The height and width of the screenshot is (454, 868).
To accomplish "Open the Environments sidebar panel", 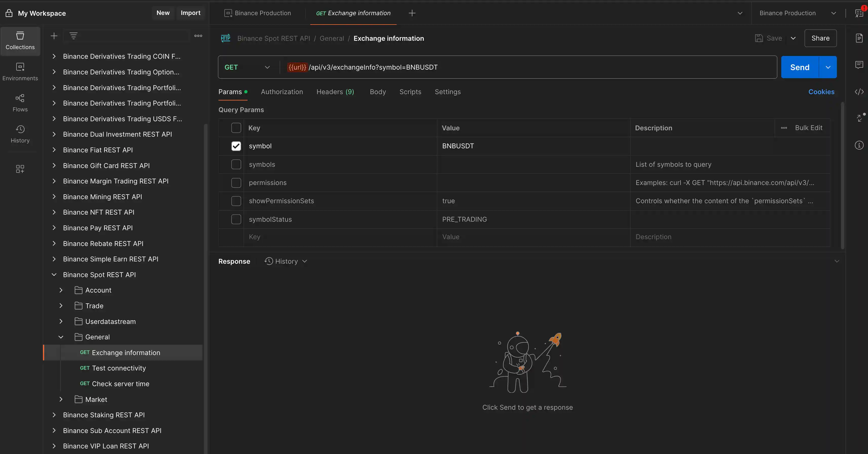I will 20,71.
